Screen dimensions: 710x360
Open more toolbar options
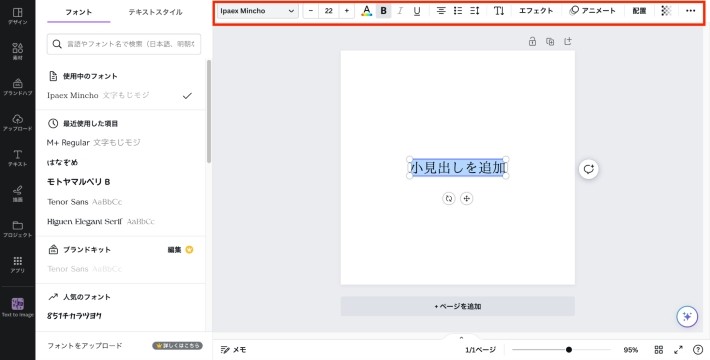point(691,11)
